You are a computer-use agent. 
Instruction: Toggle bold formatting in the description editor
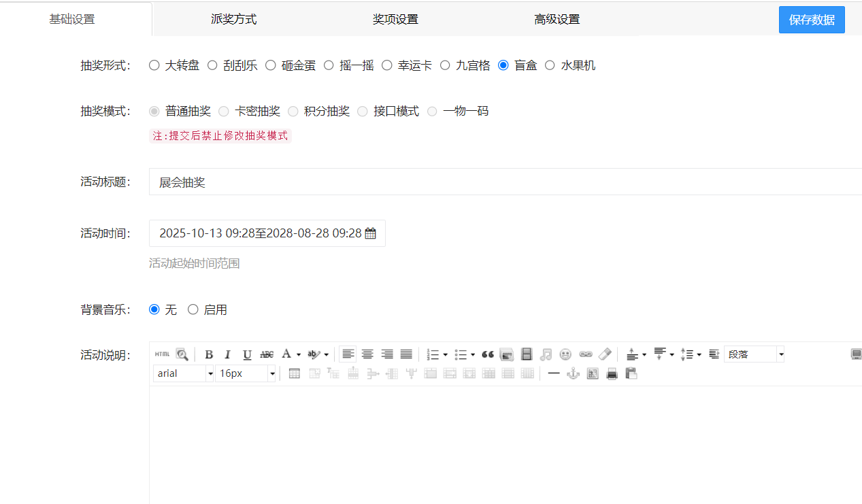click(x=208, y=354)
